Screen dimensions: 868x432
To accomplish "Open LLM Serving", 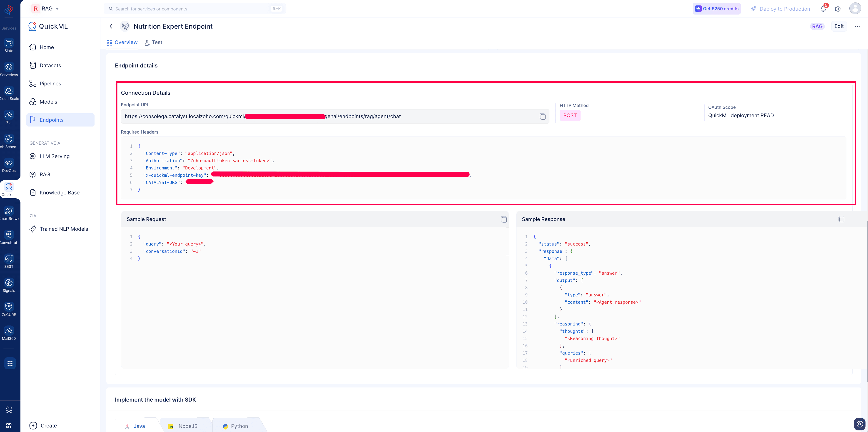I will pyautogui.click(x=60, y=156).
